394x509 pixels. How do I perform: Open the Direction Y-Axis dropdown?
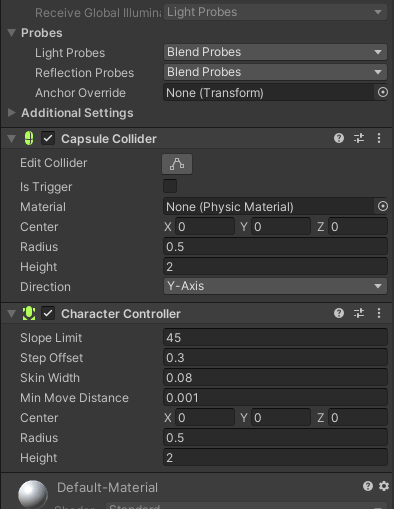(275, 286)
